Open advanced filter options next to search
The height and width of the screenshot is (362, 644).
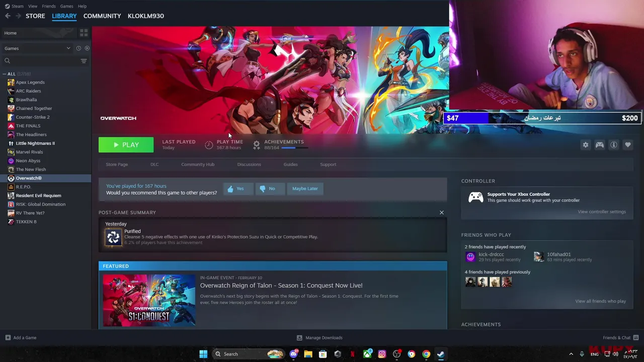[84, 61]
